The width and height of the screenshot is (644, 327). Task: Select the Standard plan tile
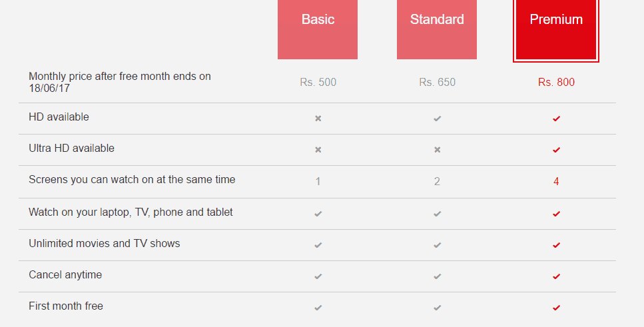(x=437, y=29)
